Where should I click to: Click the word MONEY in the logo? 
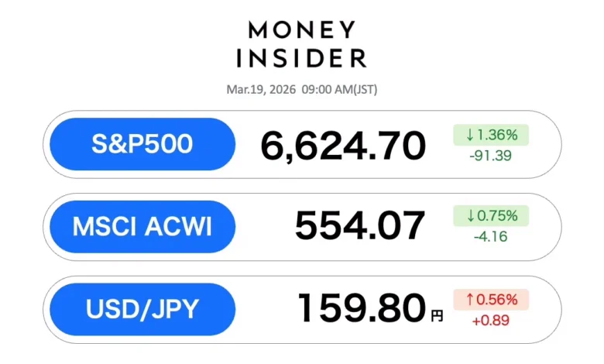(x=302, y=30)
